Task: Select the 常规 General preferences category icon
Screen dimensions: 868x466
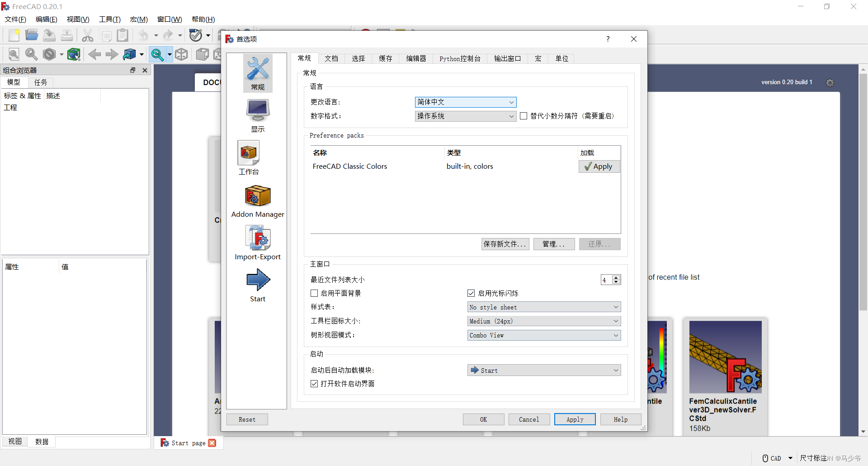Action: click(x=258, y=74)
